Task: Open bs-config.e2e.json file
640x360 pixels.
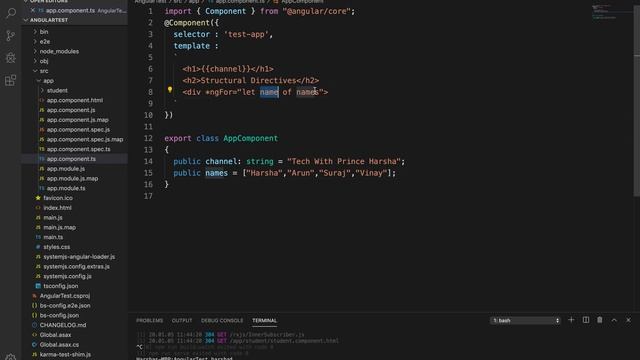Action: click(65, 306)
